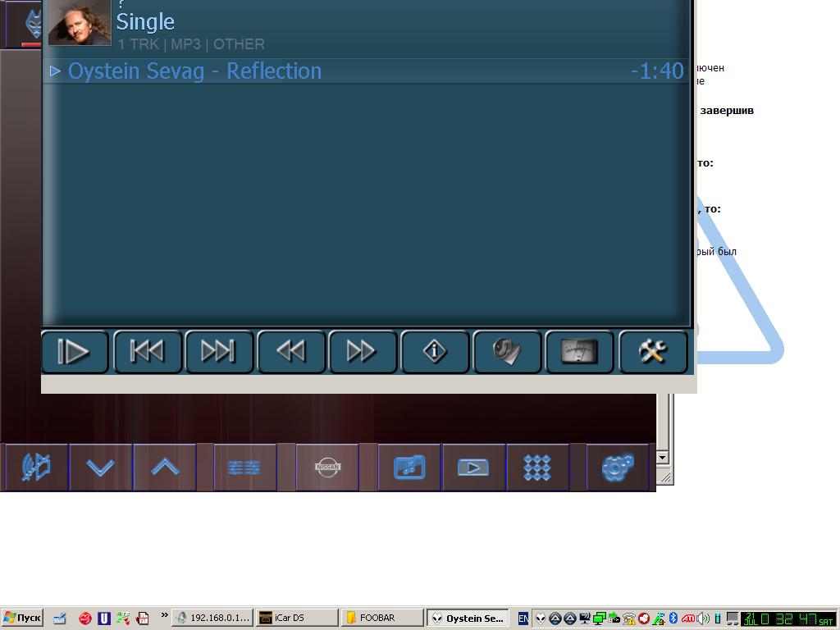840x630 pixels.
Task: Click the up chevron volume button
Action: 165,468
